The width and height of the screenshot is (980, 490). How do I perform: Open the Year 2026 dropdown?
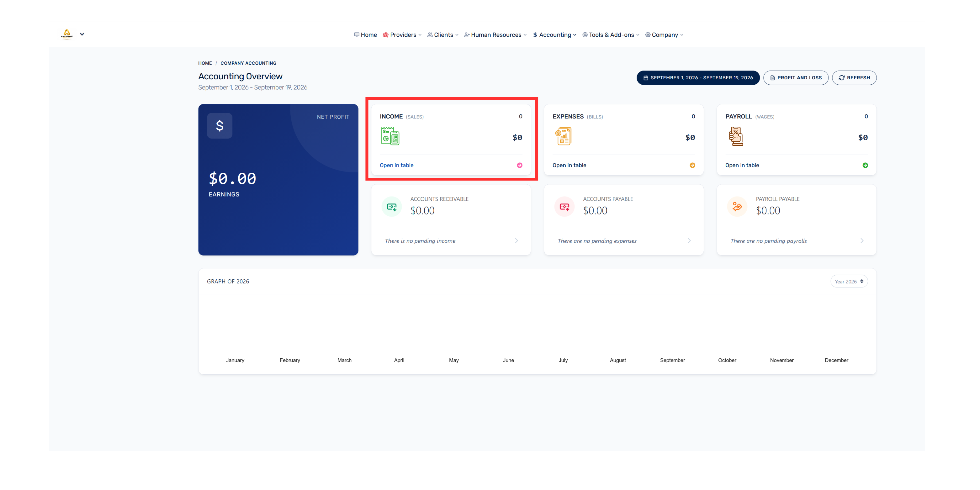tap(849, 282)
